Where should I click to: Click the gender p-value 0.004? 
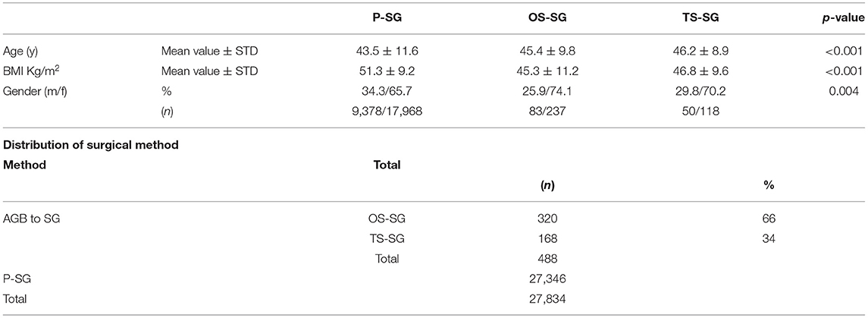click(849, 90)
